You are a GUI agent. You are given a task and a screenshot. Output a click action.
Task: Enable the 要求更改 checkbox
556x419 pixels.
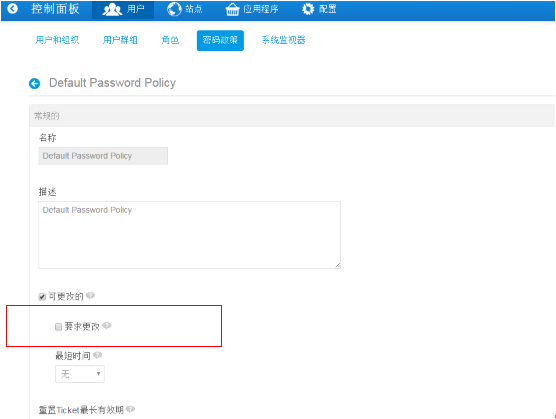(59, 327)
